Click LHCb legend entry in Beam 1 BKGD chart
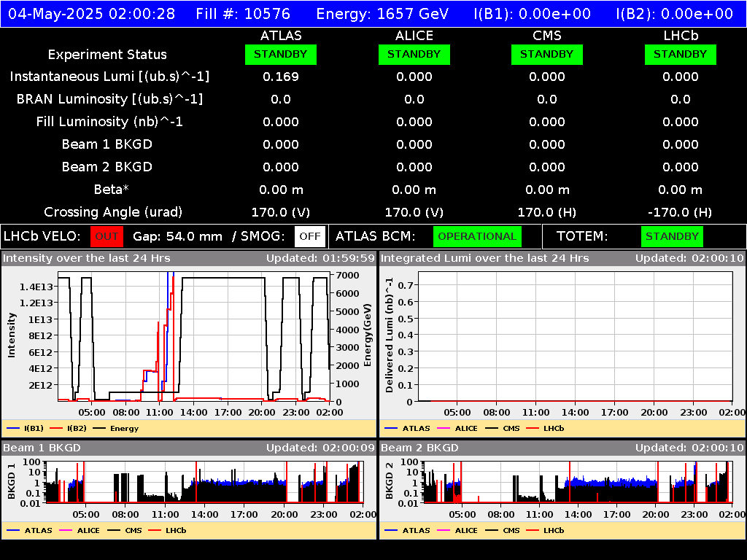 [x=167, y=531]
